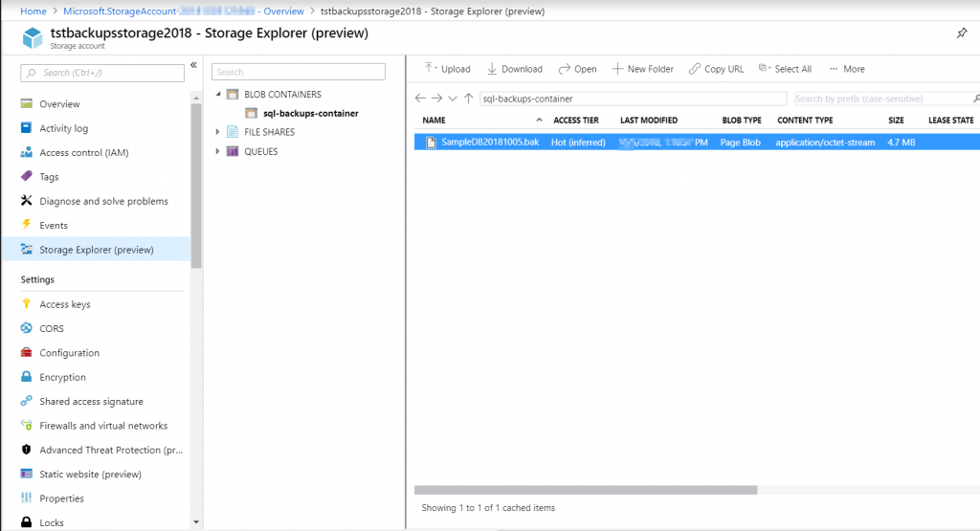Click the sidebar vertical scrollbar thumb
This screenshot has width=980, height=531.
point(196,186)
